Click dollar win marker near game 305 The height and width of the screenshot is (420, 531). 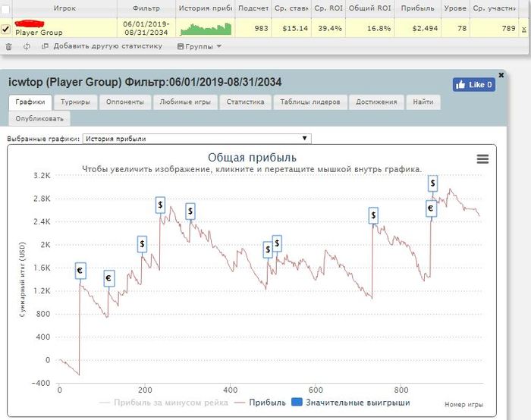click(190, 212)
